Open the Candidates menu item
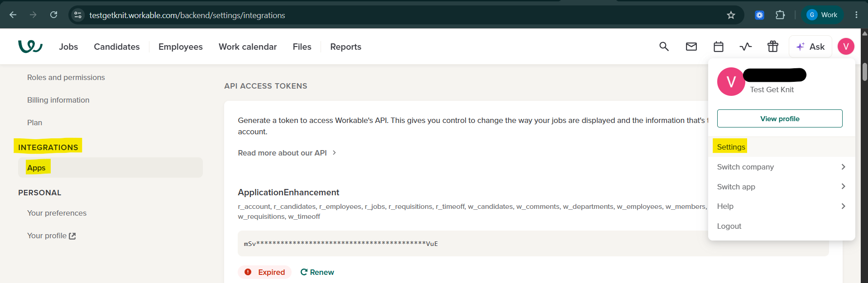Screen dimensions: 868x283 [x=117, y=47]
